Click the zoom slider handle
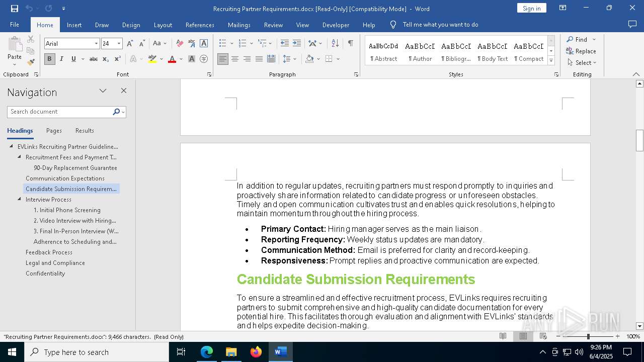This screenshot has height=362, width=644. 588,336
